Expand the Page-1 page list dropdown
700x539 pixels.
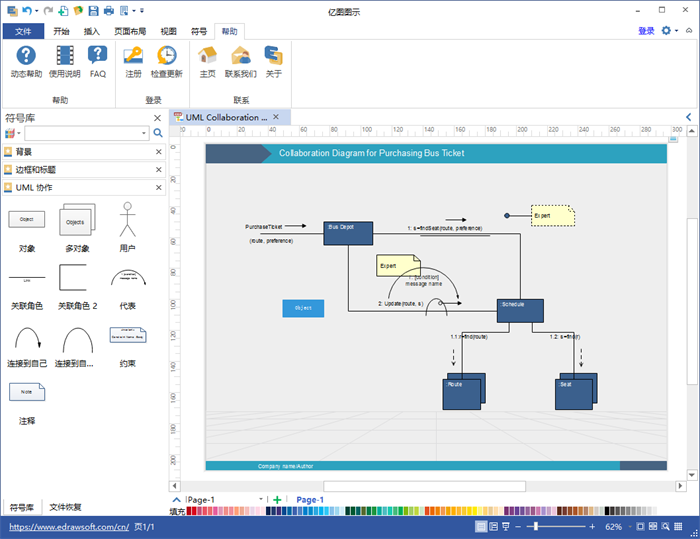click(x=261, y=499)
